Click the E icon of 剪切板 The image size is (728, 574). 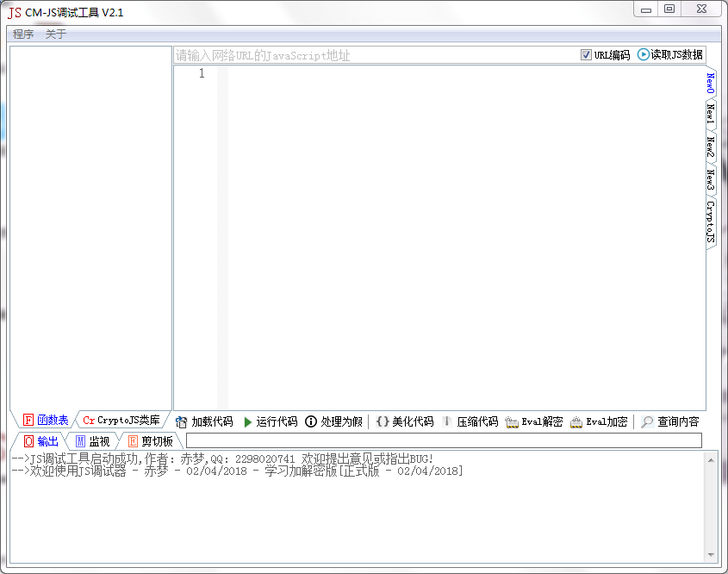coord(133,441)
